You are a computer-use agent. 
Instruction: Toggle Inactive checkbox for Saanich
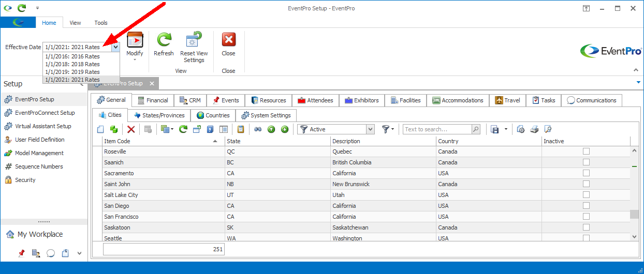586,162
